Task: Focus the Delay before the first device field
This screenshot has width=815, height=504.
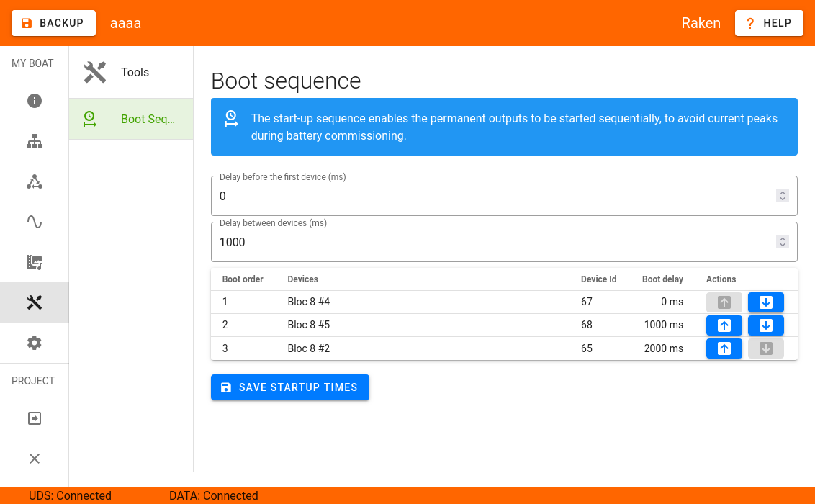Action: pyautogui.click(x=504, y=196)
